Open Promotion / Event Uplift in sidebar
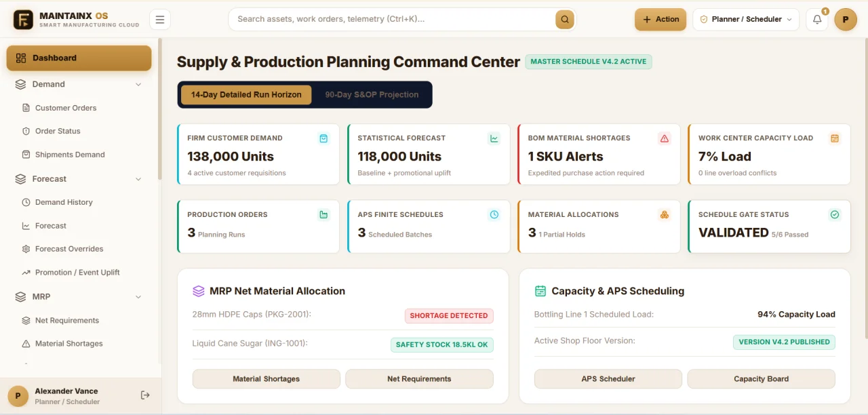Image resolution: width=868 pixels, height=415 pixels. [77, 273]
